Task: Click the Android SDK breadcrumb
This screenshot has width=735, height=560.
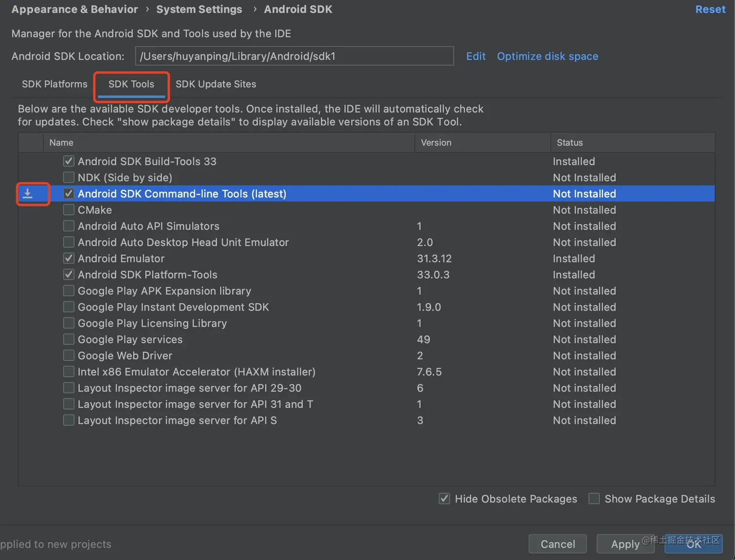Action: 298,9
